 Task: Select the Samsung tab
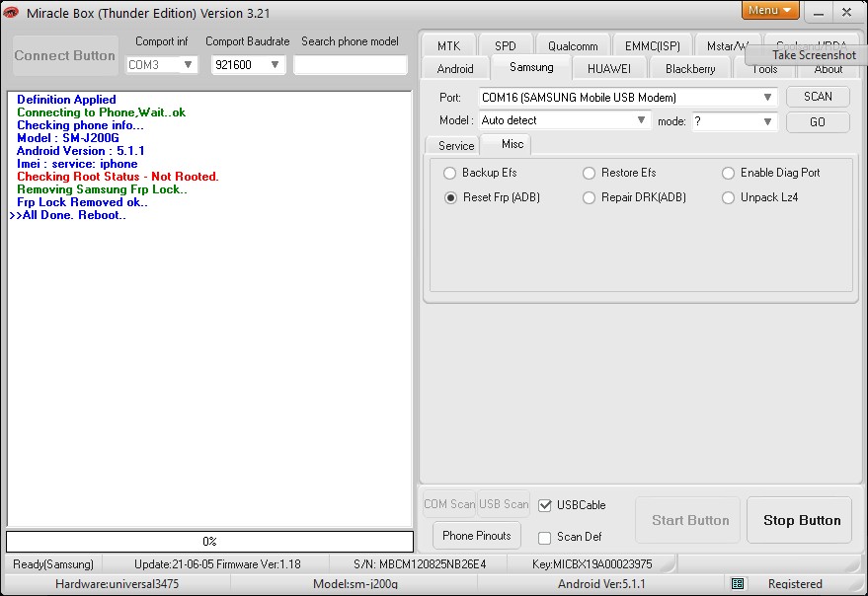531,67
